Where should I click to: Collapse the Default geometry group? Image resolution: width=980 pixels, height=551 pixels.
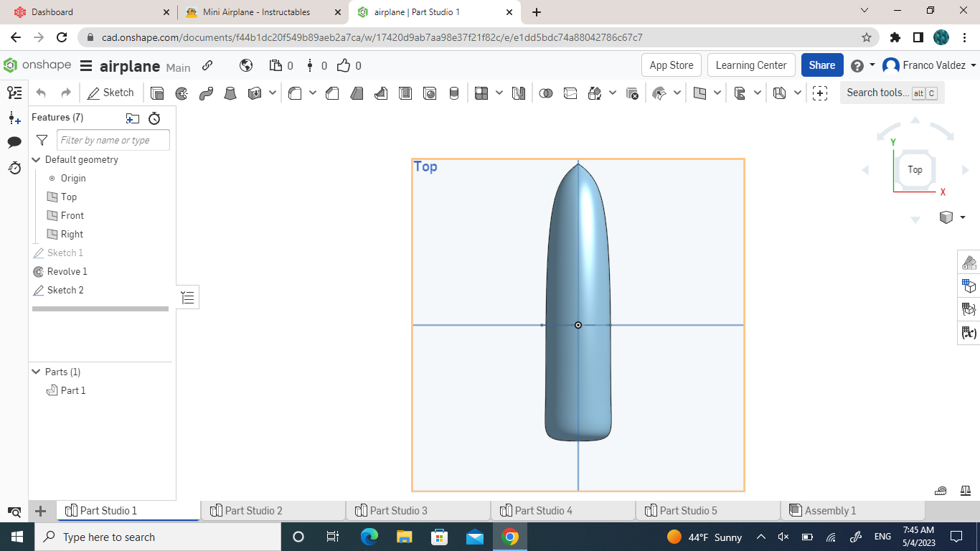pyautogui.click(x=36, y=159)
